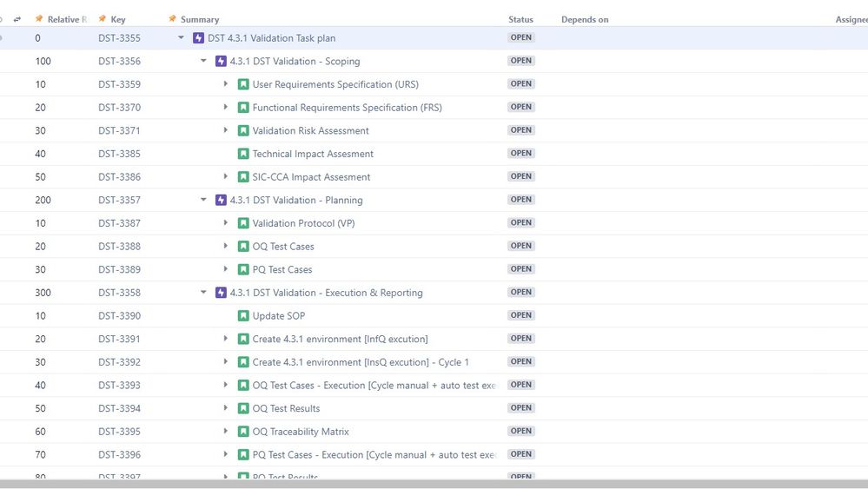This screenshot has height=489, width=868.
Task: Click the story icon of User Requirements Specification (URS)
Action: coord(243,84)
